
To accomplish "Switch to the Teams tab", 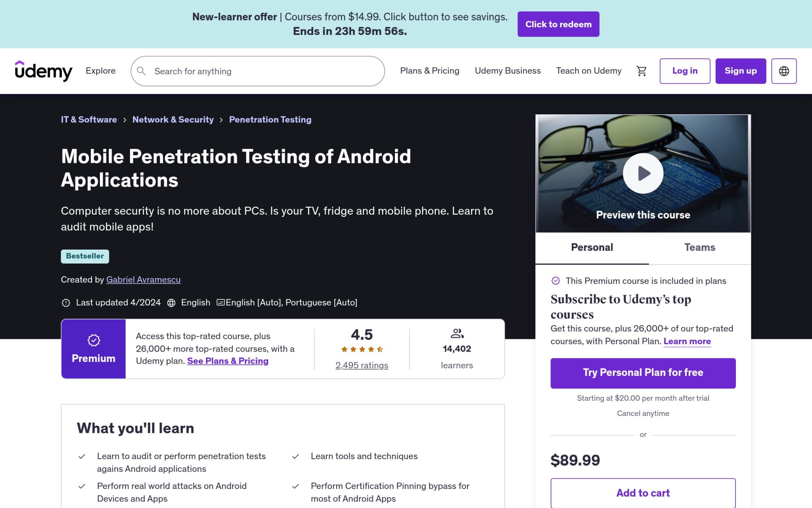I will click(700, 248).
